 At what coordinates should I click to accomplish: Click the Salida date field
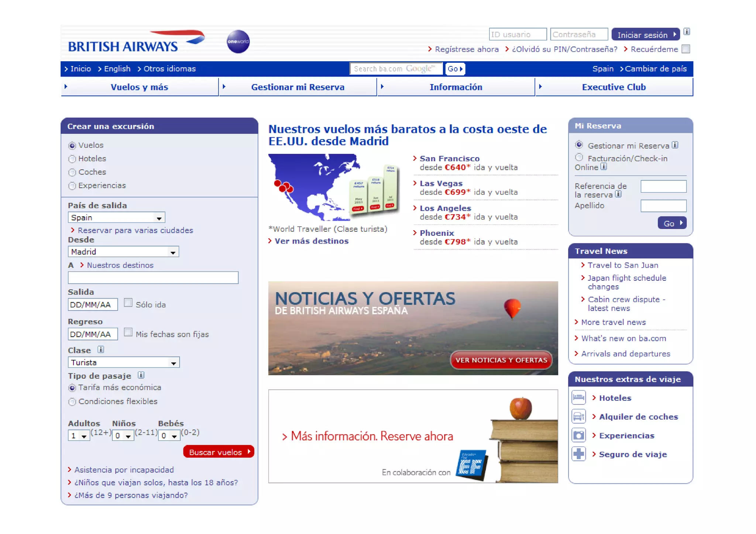click(x=93, y=304)
